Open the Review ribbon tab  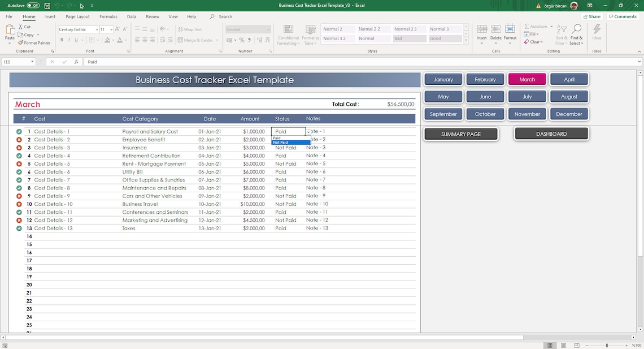[152, 16]
